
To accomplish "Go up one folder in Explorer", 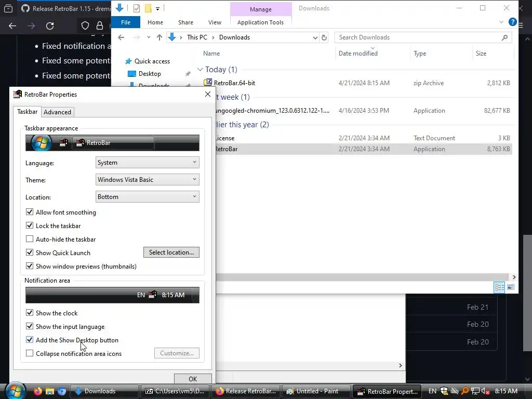I will [159, 37].
